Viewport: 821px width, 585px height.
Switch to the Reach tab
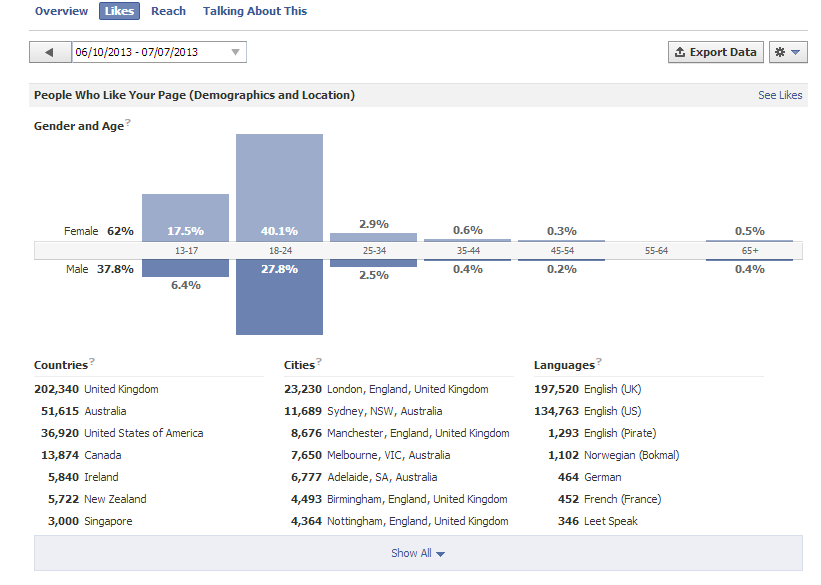coord(168,11)
